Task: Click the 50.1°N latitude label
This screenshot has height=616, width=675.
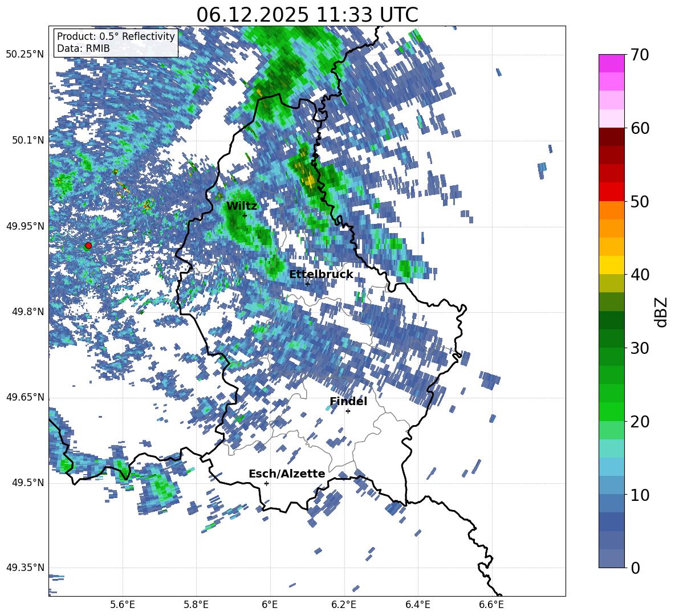Action: coord(28,140)
